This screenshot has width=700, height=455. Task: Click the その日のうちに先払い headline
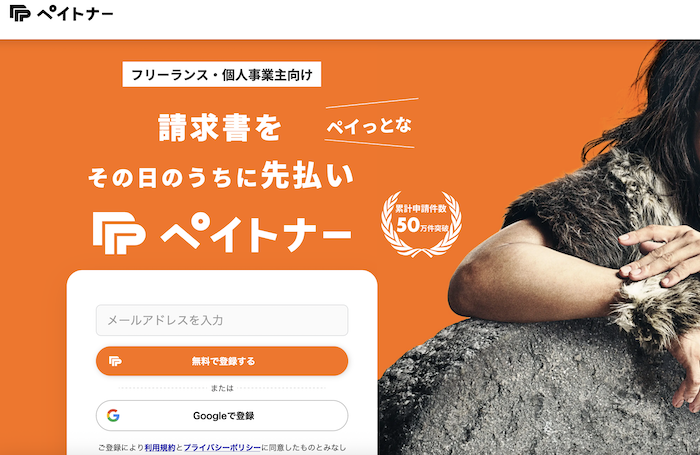pos(221,176)
